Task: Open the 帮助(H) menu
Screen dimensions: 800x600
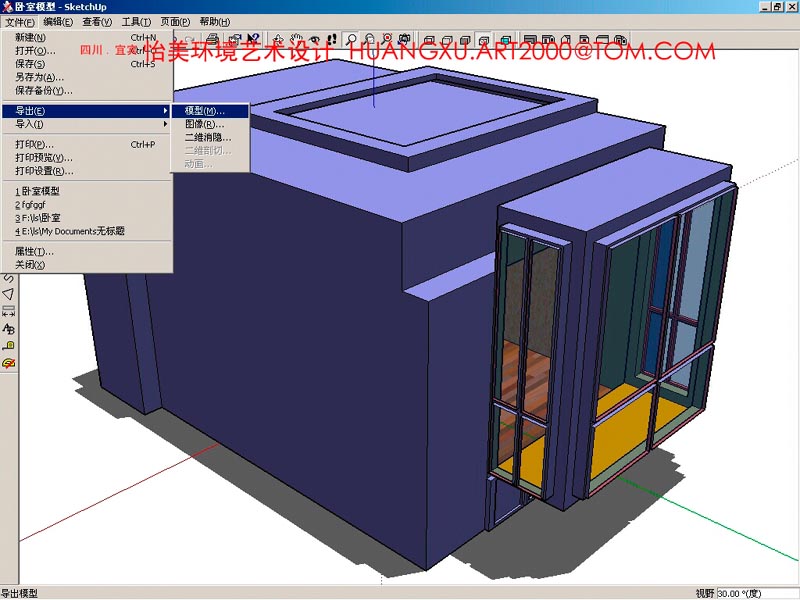Action: 215,22
